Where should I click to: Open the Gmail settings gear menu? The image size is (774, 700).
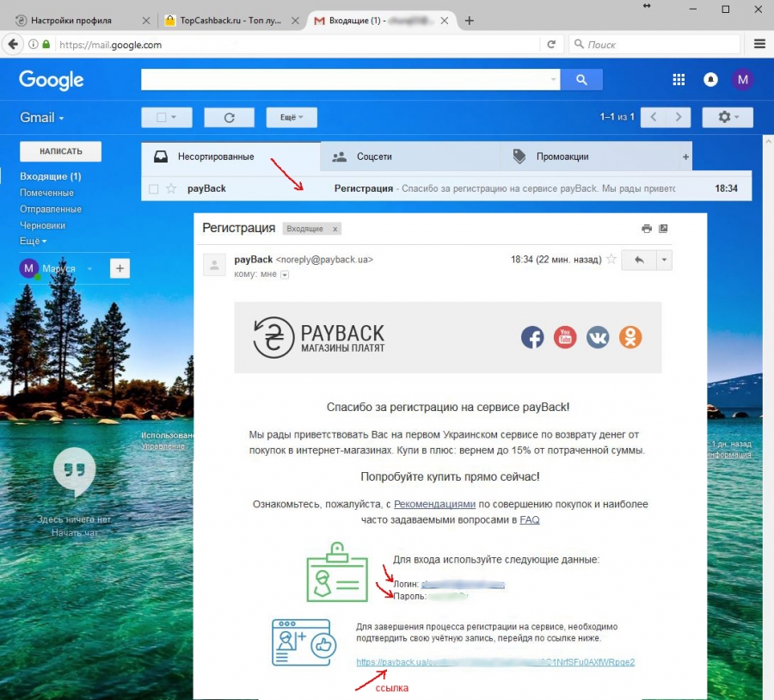point(728,118)
